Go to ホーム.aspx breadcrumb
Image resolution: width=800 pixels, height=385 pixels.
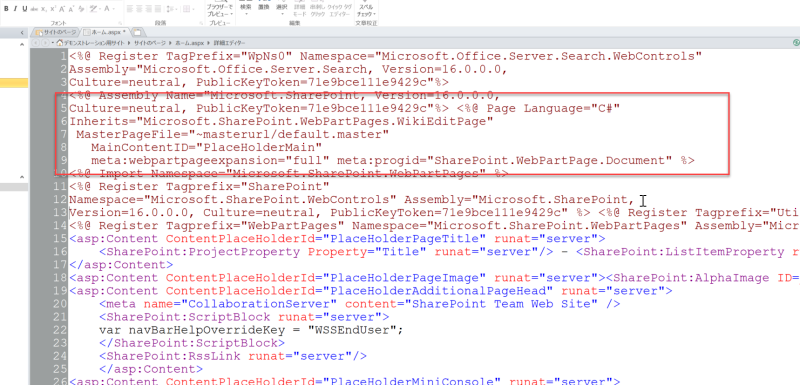(189, 43)
